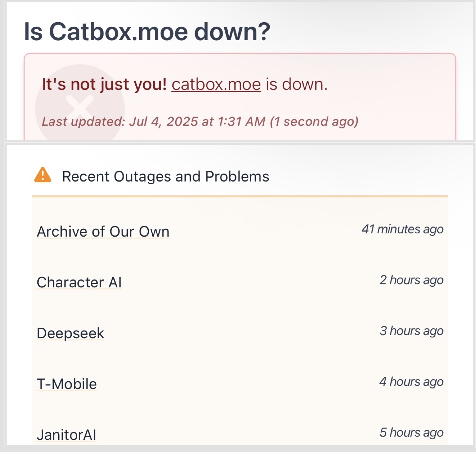Screen dimensions: 476x452
Task: Open the catbox.moe link
Action: [216, 84]
